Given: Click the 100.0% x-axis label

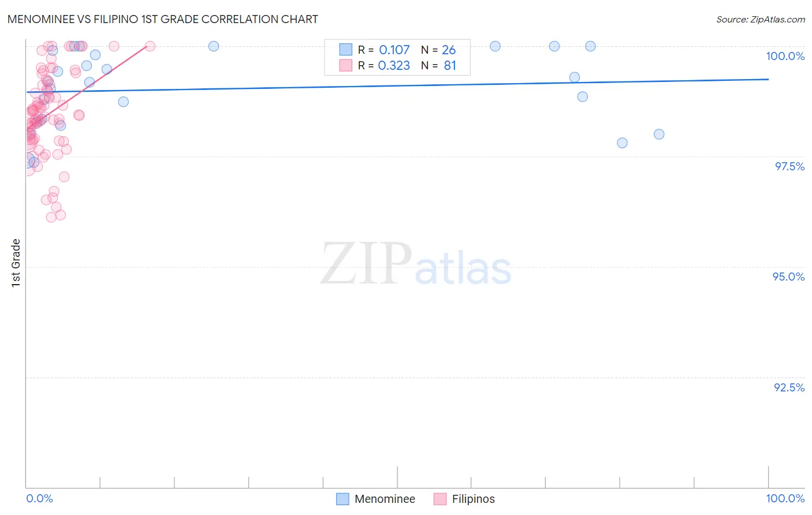Looking at the screenshot, I should 785,498.
